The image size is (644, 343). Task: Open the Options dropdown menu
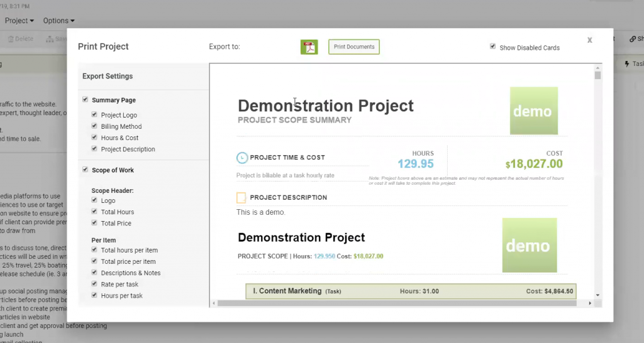coord(58,21)
